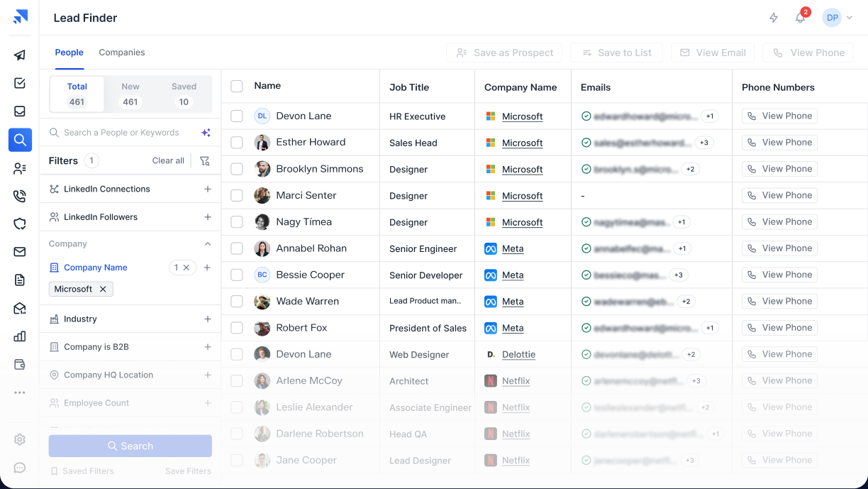Show the +3 more emails for Bessie Cooper
The width and height of the screenshot is (868, 489).
[x=678, y=275]
